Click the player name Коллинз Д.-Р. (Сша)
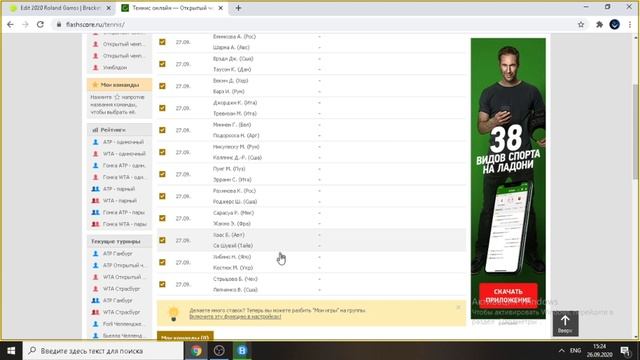This screenshot has height=360, width=640. (237, 158)
